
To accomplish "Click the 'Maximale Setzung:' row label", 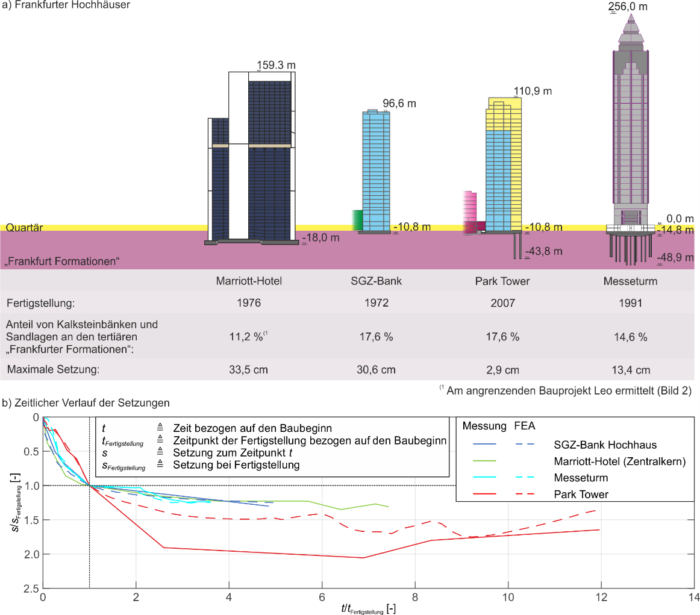I will click(53, 369).
